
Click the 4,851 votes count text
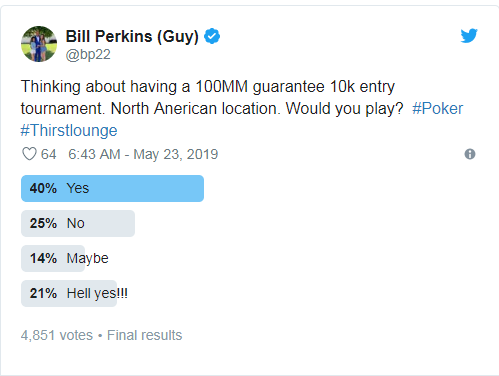pyautogui.click(x=57, y=335)
